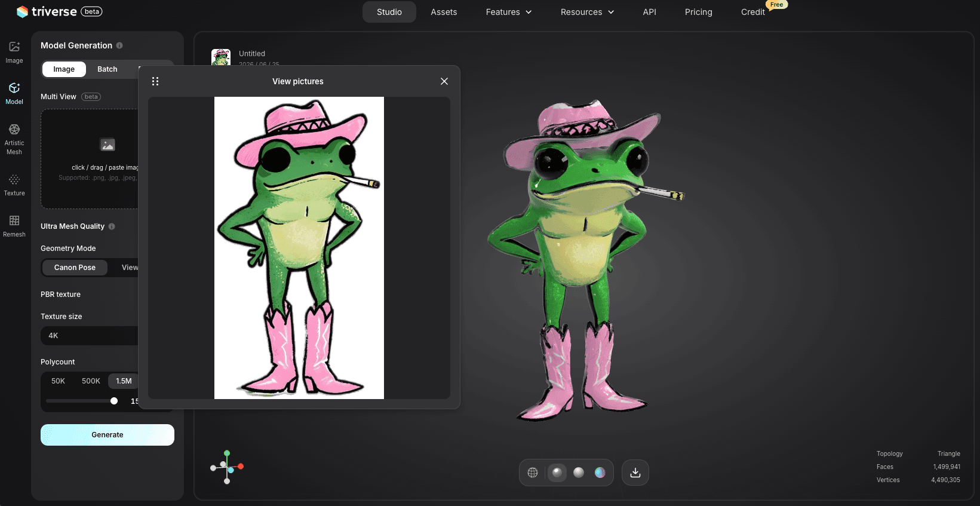Open the Artistic Mesh tool
The width and height of the screenshot is (980, 506).
(14, 139)
